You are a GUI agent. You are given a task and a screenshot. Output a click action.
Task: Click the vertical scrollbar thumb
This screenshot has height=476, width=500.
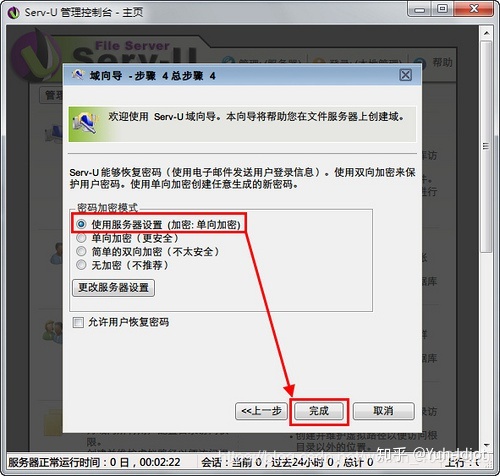tap(486, 147)
